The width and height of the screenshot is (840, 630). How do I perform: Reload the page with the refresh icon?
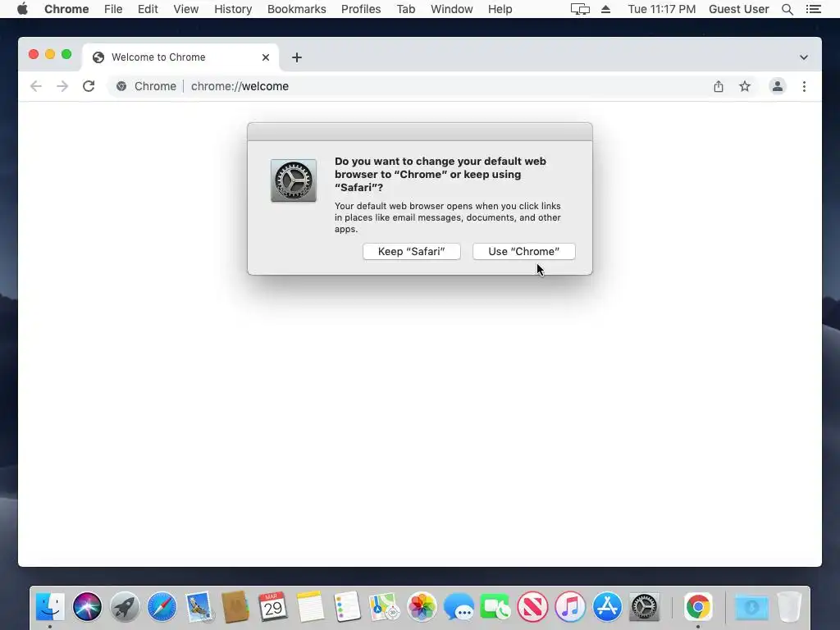point(89,86)
